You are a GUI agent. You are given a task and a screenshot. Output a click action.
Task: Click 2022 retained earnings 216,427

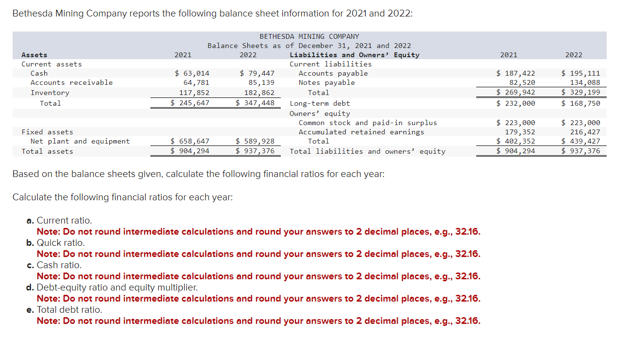point(585,132)
